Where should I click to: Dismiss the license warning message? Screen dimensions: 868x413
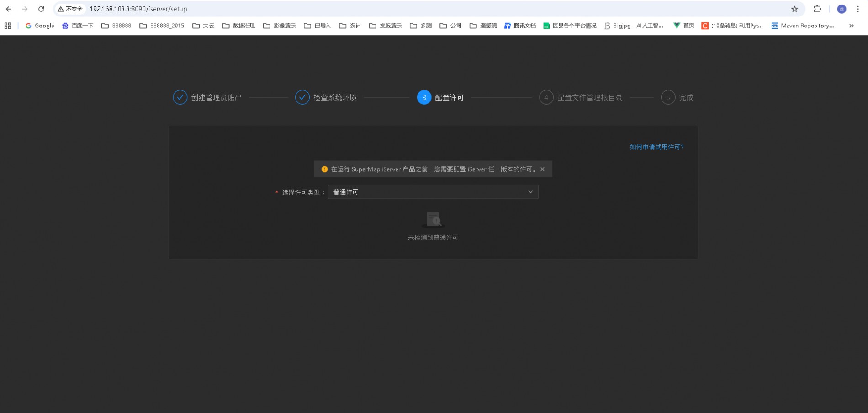point(542,169)
